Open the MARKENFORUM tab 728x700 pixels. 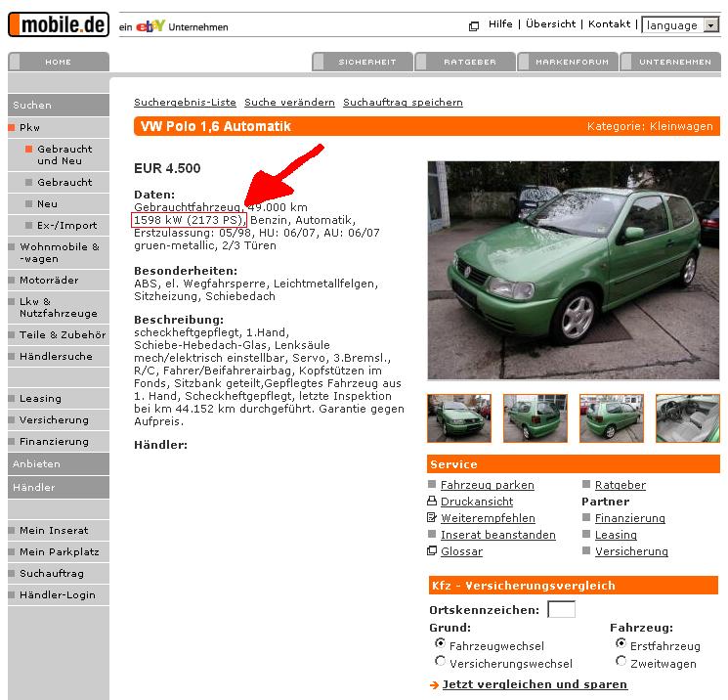pos(568,62)
